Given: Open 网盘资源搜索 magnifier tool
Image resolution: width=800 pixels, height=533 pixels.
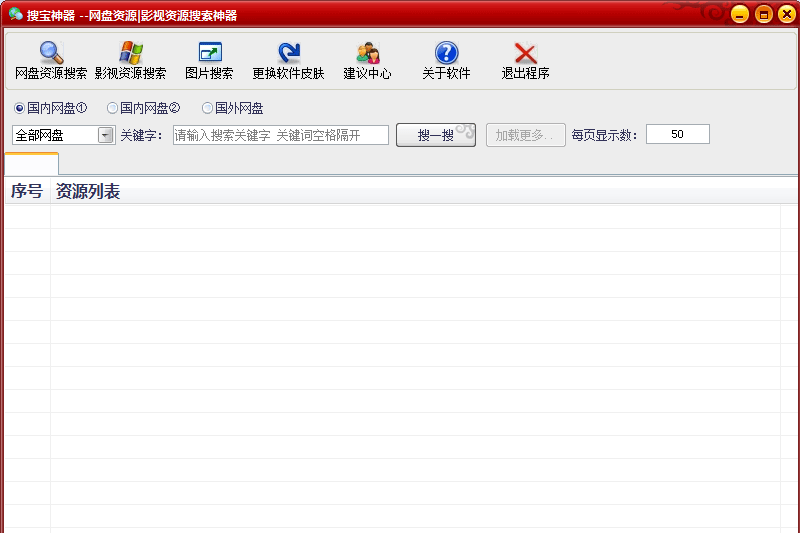Looking at the screenshot, I should [51, 60].
